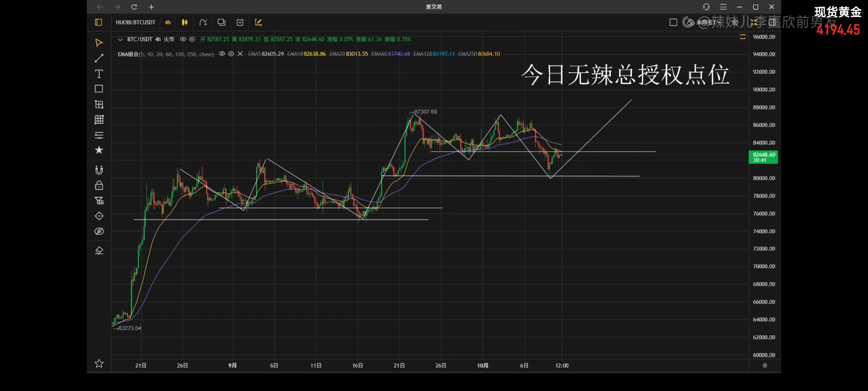The height and width of the screenshot is (391, 868).
Task: Hide all drawings with crossed-eye icon
Action: coord(99,231)
